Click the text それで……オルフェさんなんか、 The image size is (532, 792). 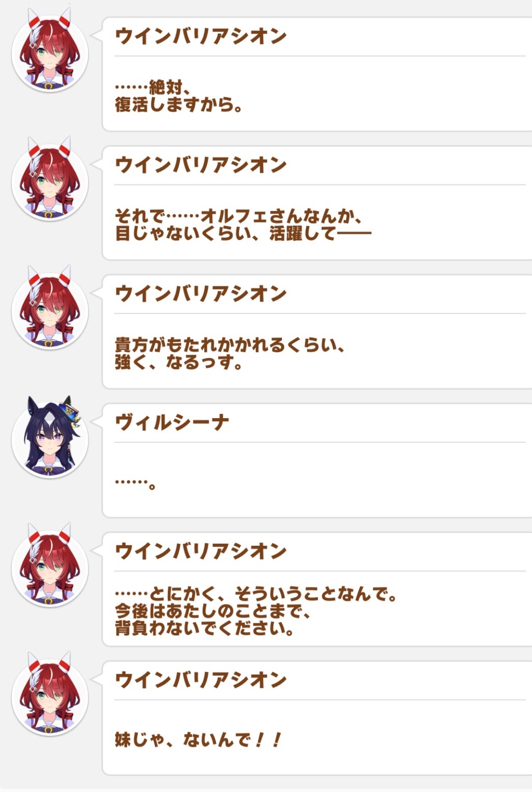pos(239,216)
